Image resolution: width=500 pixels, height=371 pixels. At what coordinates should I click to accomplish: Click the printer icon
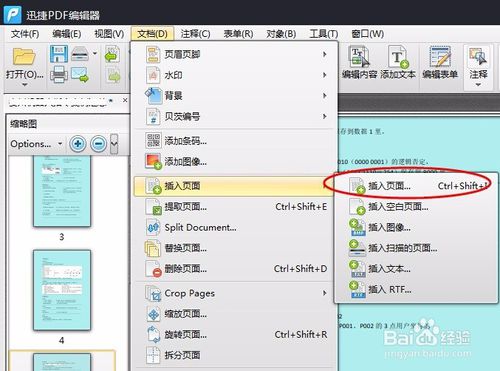coord(59,74)
